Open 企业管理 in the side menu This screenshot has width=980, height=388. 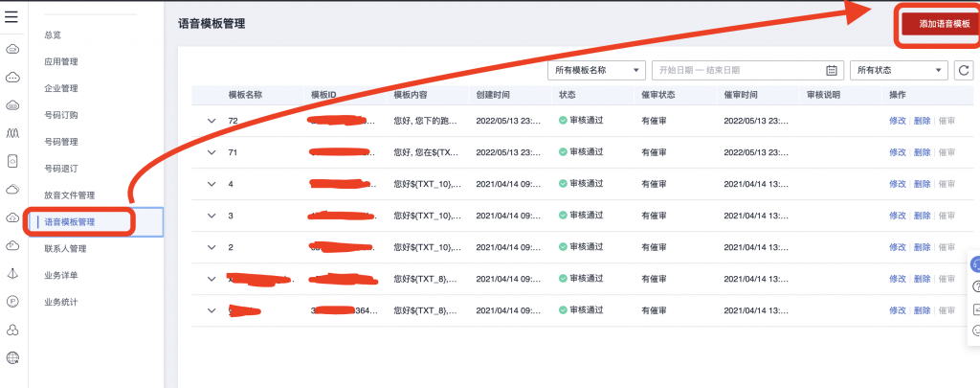click(x=60, y=88)
